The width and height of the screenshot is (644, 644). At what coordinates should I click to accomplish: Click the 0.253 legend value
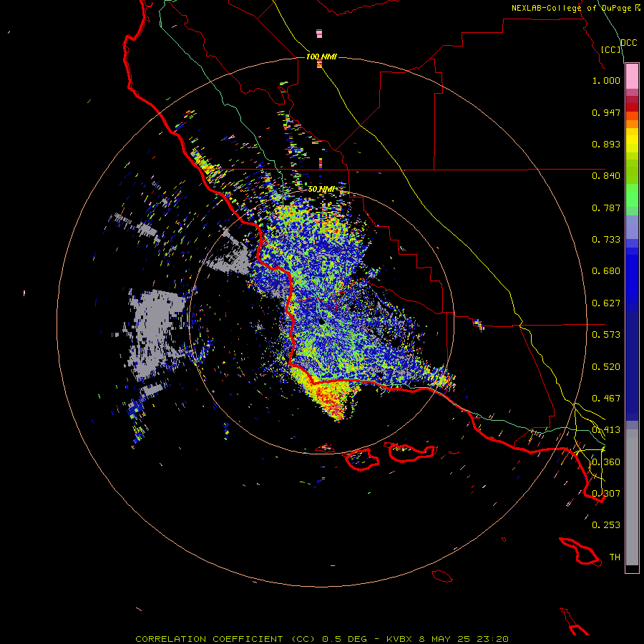(x=606, y=525)
